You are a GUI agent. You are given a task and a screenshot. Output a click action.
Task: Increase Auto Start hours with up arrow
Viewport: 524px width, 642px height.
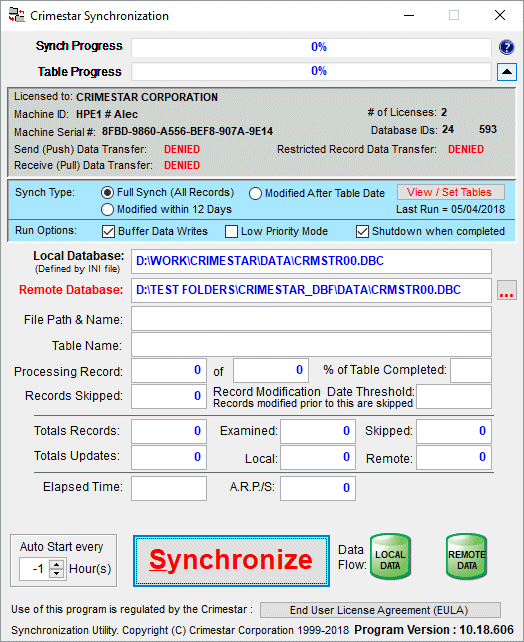tap(56, 564)
